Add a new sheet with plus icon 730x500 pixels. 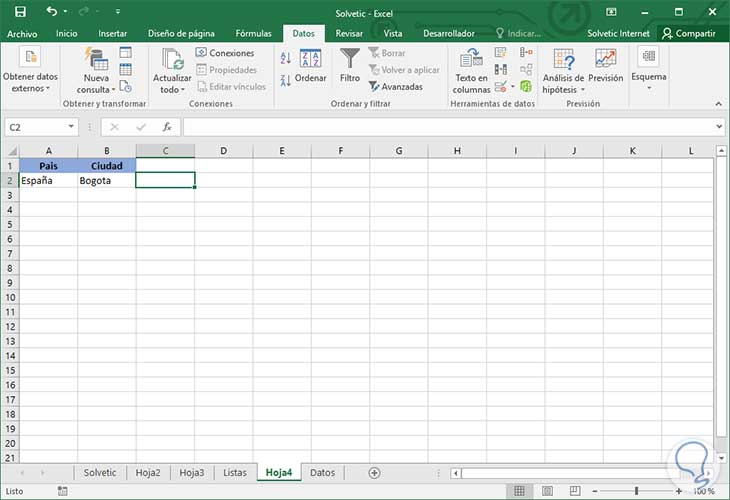(374, 473)
